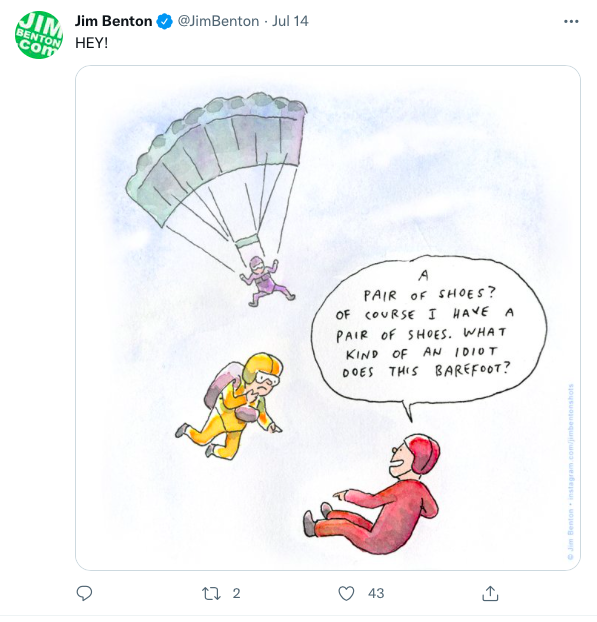Open the green JimBenton.com profile avatar
This screenshot has height=622, width=597.
[38, 35]
